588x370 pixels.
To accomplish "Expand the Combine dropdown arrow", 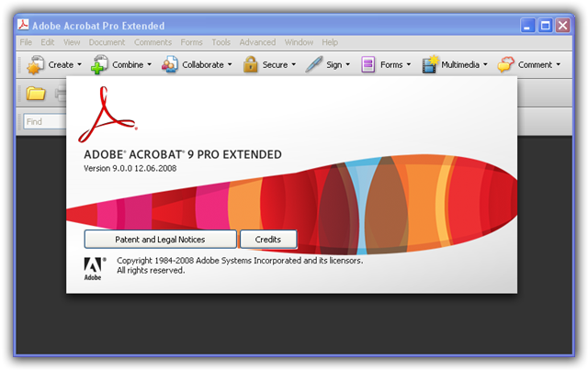I will (x=149, y=64).
